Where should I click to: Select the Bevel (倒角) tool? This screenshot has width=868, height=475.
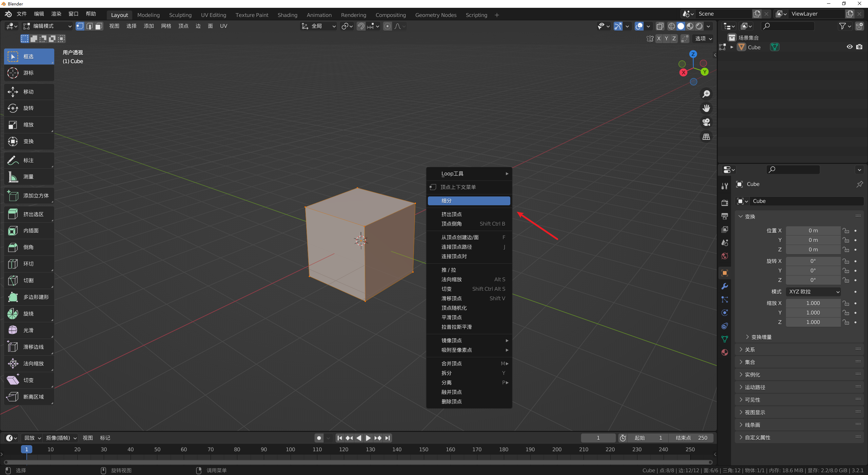coord(29,247)
